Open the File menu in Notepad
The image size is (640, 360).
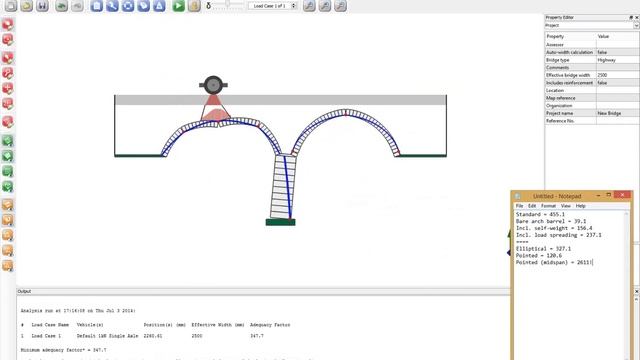click(519, 206)
